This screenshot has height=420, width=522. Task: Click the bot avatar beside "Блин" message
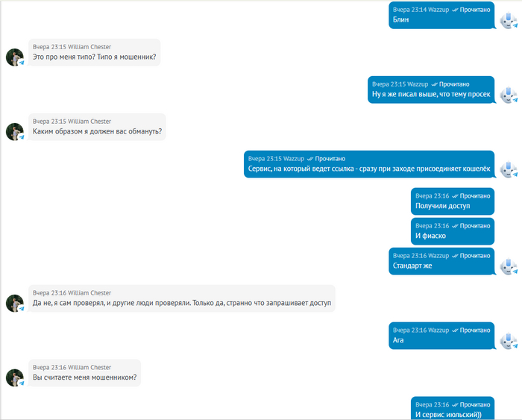[509, 20]
